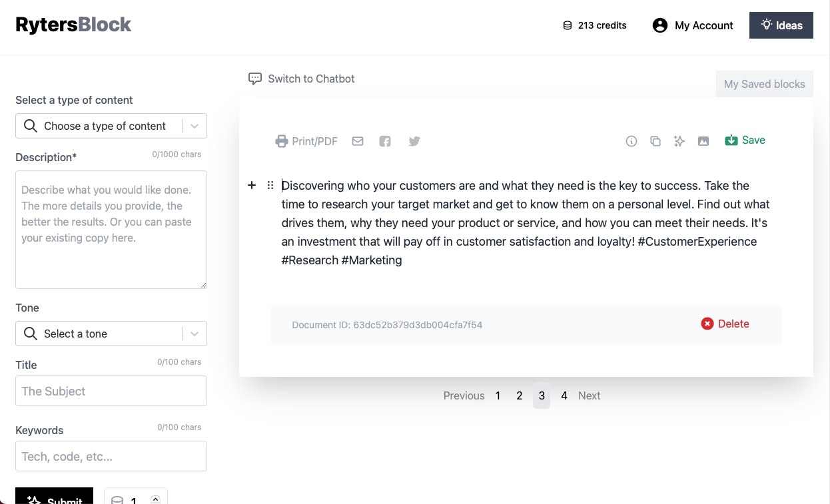
Task: Click the drag handle beside the paragraph
Action: point(270,185)
